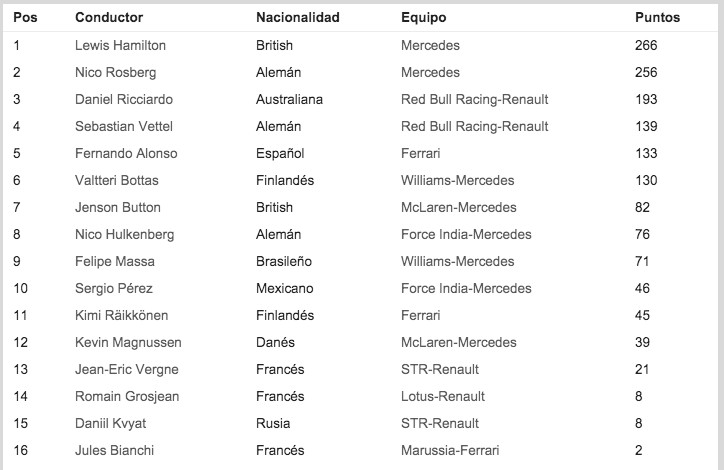Select driver name Lewis Hamilton

tap(120, 45)
